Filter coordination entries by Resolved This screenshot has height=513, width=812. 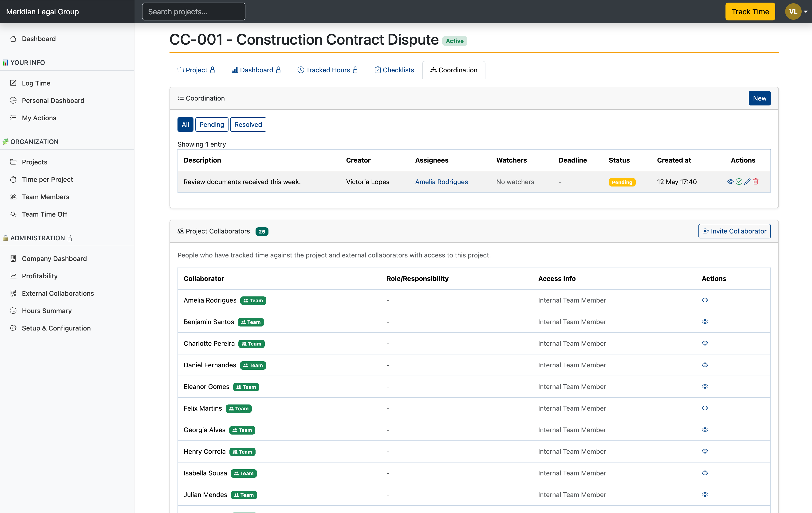point(248,124)
